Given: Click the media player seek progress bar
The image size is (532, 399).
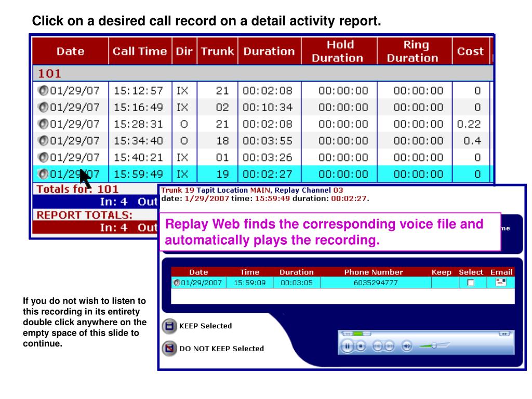Looking at the screenshot, I should tap(357, 333).
